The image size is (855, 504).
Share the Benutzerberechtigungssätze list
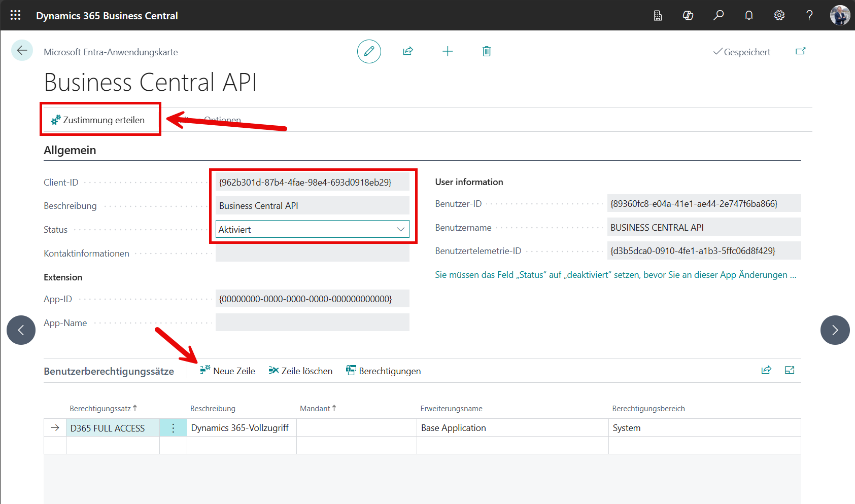pyautogui.click(x=766, y=370)
